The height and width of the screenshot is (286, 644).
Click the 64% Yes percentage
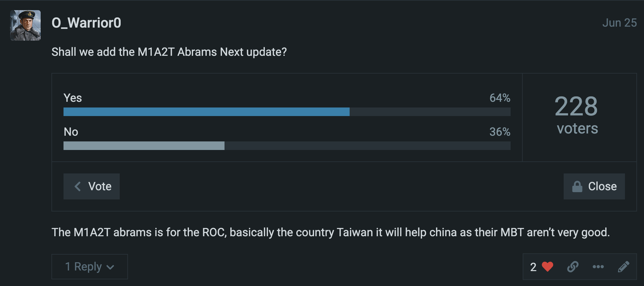tap(500, 98)
